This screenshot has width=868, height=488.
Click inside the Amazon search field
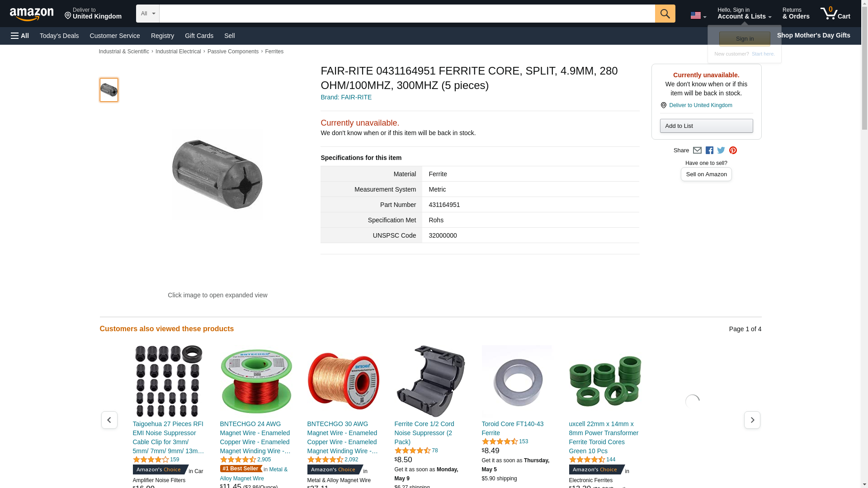[407, 14]
